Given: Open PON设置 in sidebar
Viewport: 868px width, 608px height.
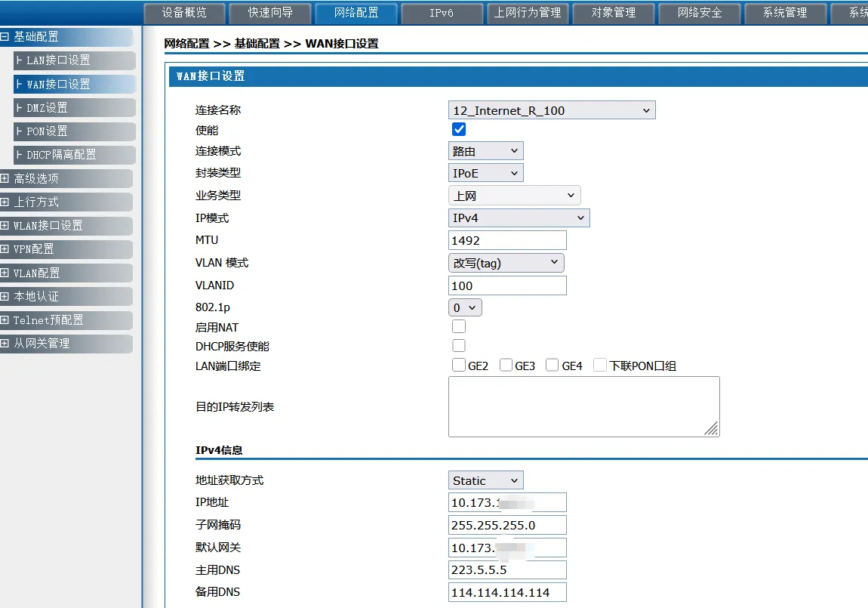Looking at the screenshot, I should (74, 131).
